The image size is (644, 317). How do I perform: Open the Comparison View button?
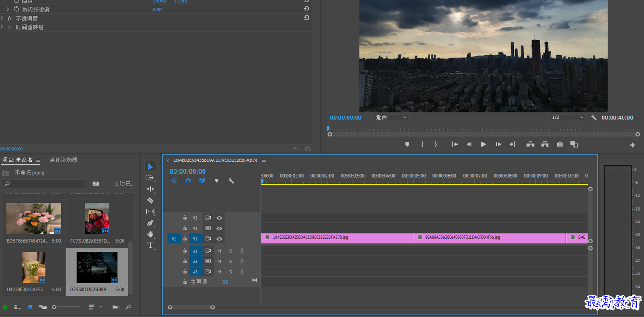pyautogui.click(x=574, y=144)
